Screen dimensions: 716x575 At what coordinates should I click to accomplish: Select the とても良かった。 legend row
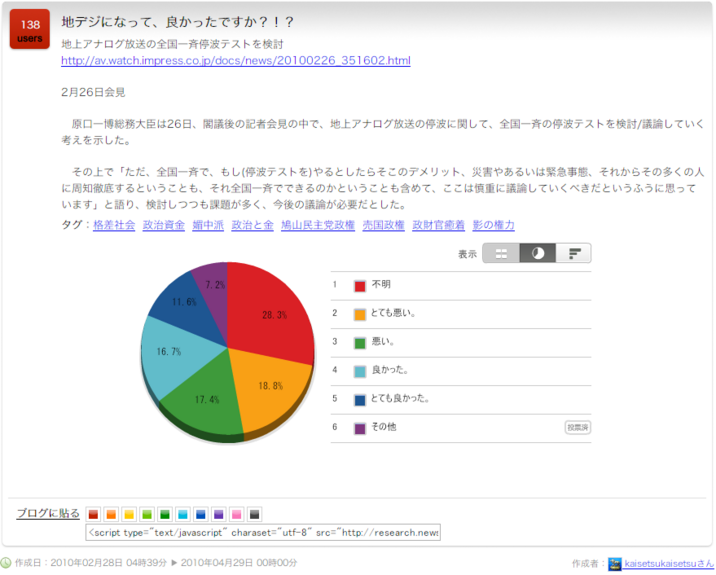point(461,400)
